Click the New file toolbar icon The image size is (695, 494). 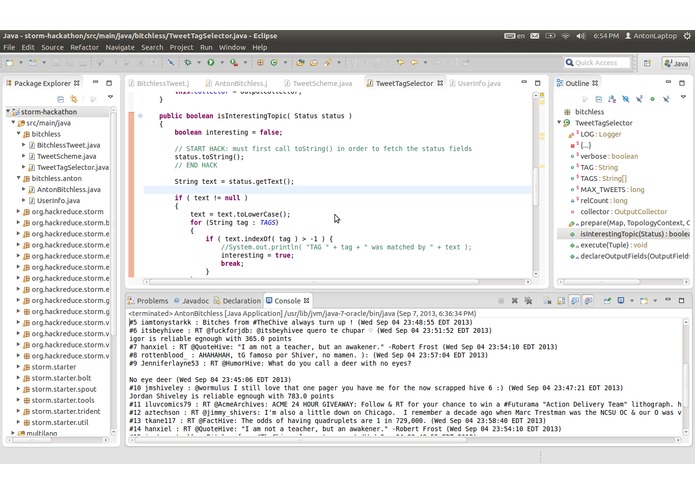(x=10, y=63)
